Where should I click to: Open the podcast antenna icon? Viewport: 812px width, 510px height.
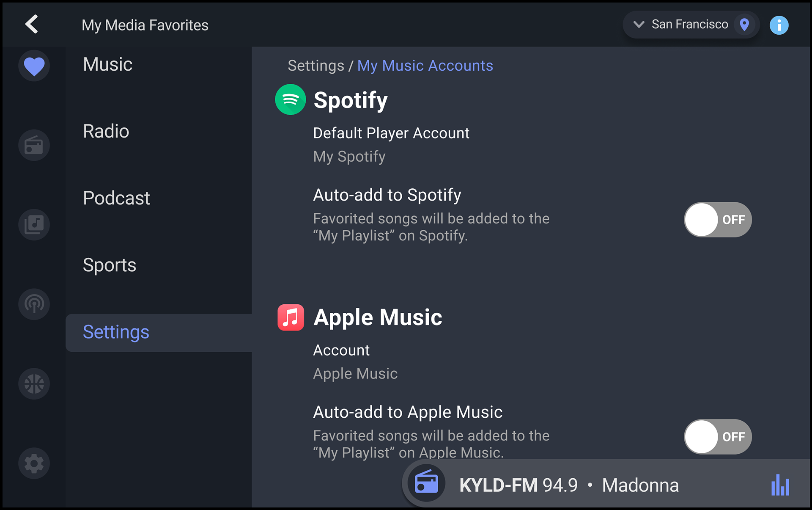34,304
